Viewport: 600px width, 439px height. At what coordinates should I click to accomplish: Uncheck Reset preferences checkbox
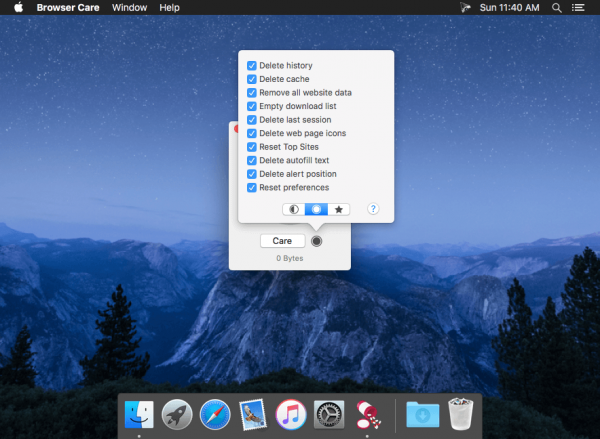tap(251, 188)
